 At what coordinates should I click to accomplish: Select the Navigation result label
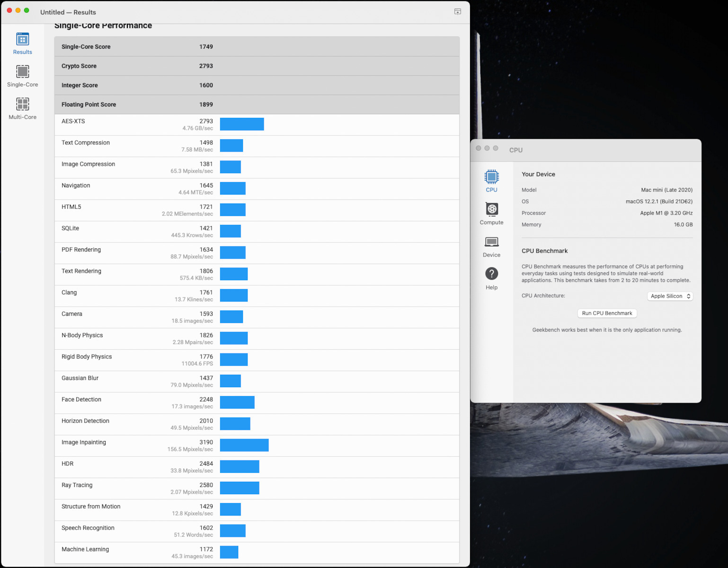[76, 186]
